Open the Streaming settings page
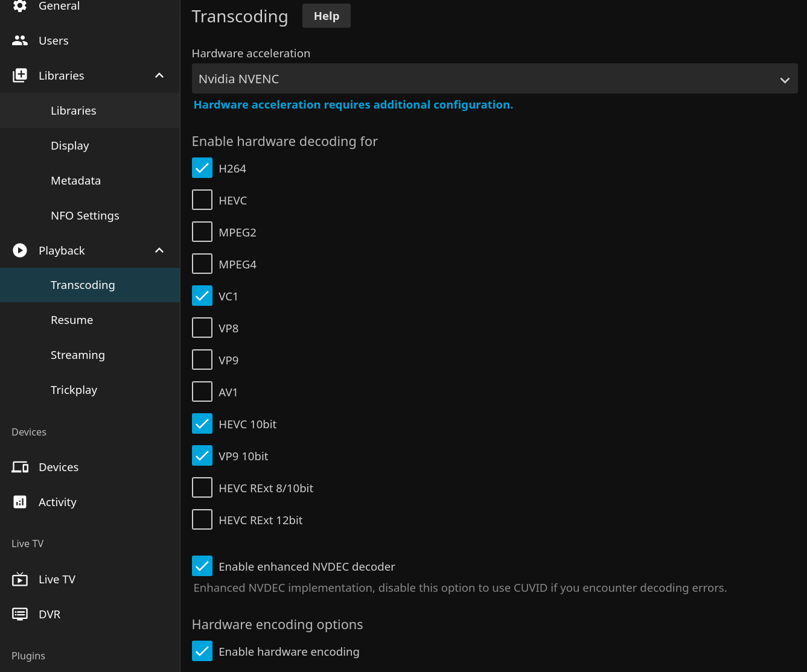This screenshot has width=807, height=672. [78, 355]
